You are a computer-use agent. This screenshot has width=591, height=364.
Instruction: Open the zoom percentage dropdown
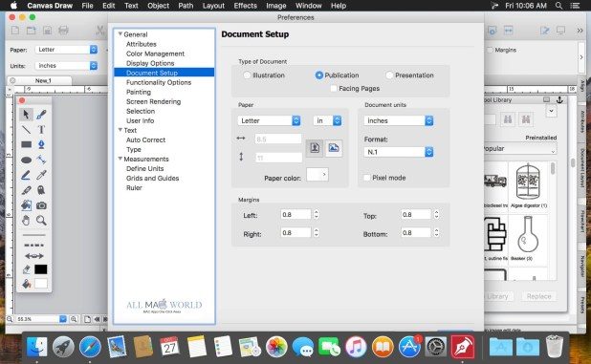pos(63,319)
